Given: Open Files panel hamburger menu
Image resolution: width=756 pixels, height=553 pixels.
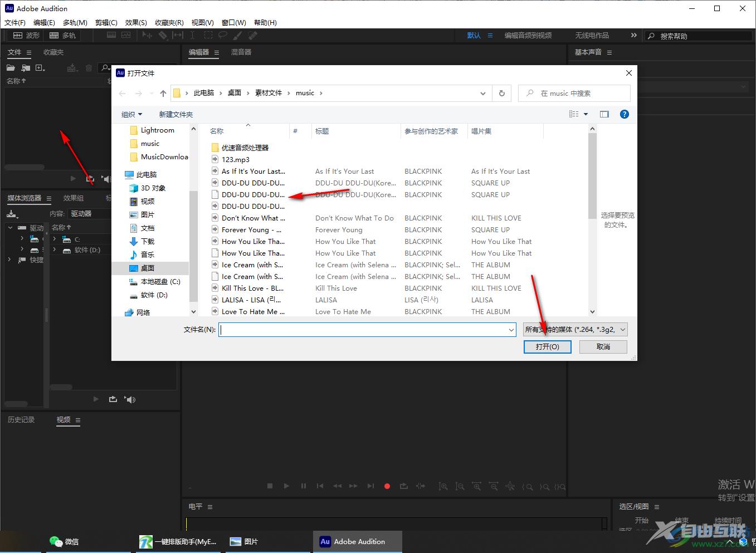Looking at the screenshot, I should pos(29,52).
